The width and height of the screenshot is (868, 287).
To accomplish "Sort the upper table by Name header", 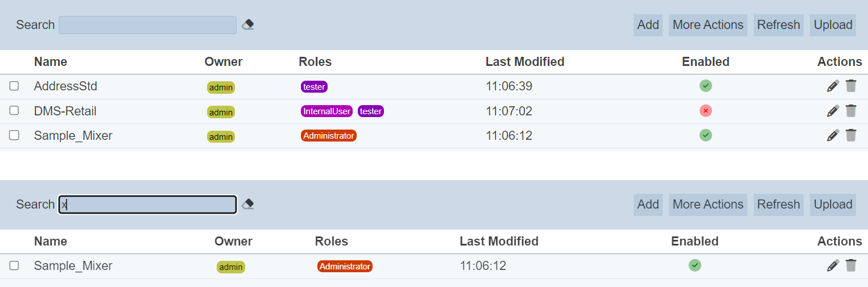I will tap(51, 61).
